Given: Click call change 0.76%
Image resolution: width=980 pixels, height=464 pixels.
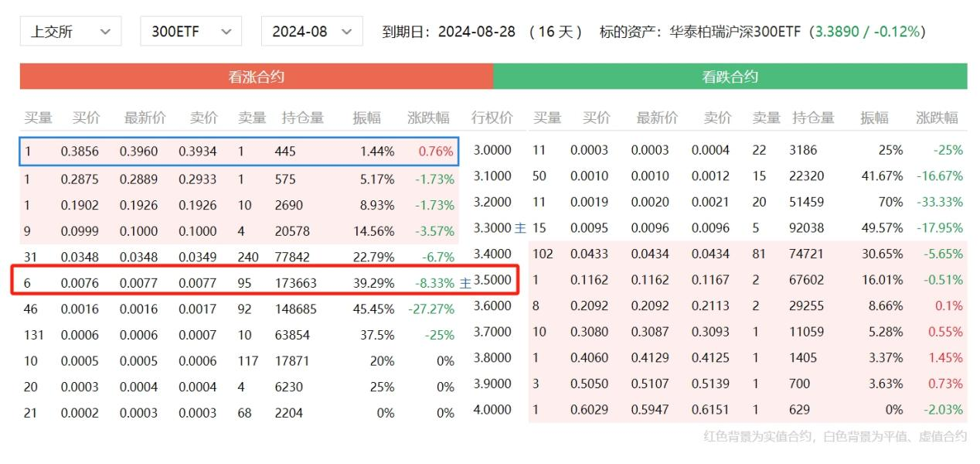Looking at the screenshot, I should click(436, 152).
